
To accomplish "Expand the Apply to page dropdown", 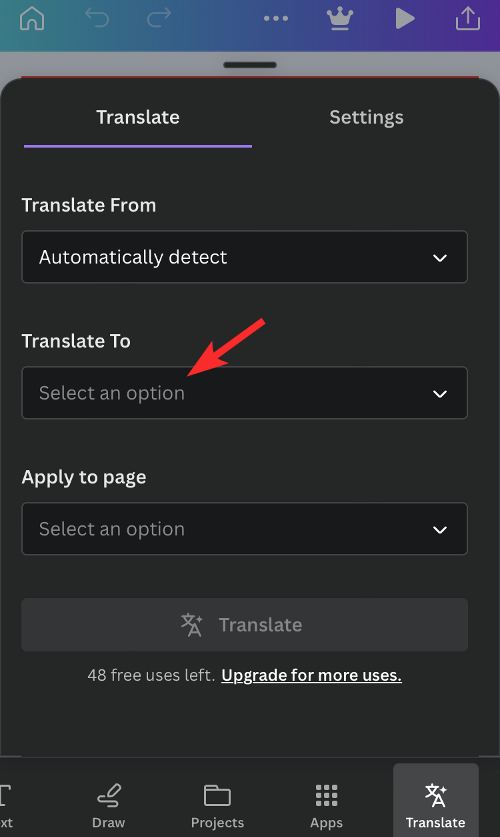I will pyautogui.click(x=244, y=528).
